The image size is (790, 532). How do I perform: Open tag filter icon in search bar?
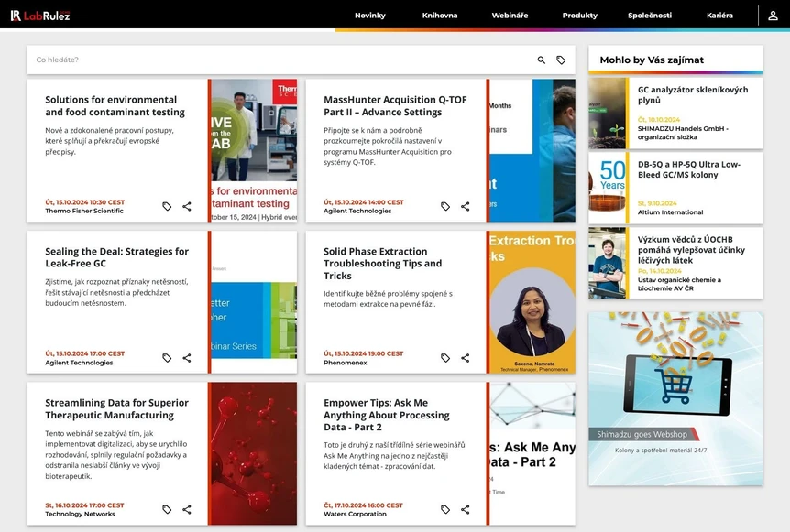561,60
